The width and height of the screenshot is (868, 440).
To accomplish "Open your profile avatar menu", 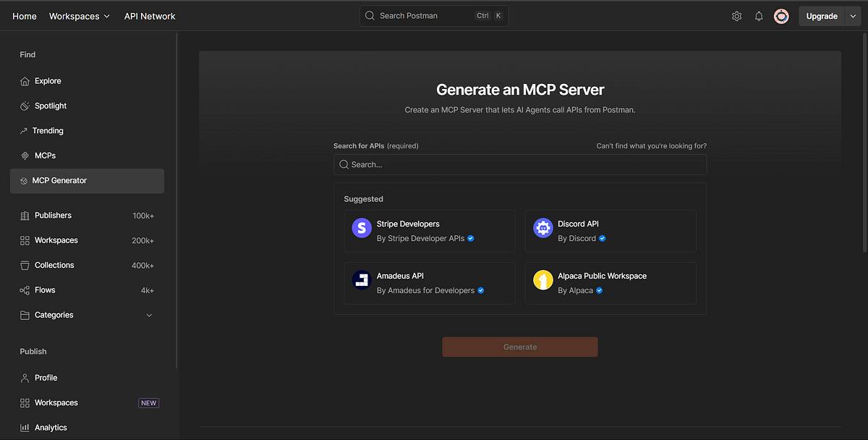I will [x=781, y=15].
